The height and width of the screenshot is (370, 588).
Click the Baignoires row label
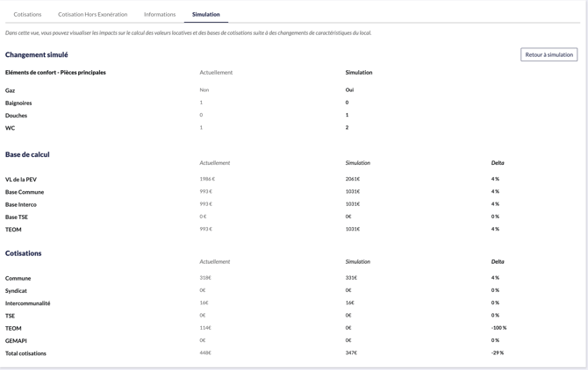pyautogui.click(x=18, y=103)
